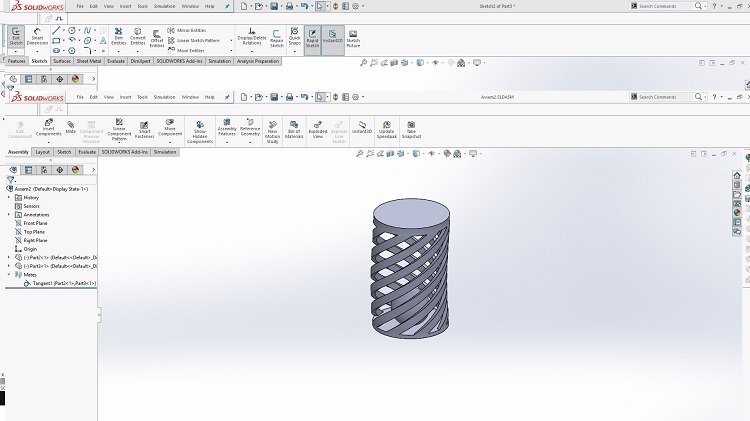The height and width of the screenshot is (421, 750).
Task: Click Appearances color-ball icon on right task pane
Action: pyautogui.click(x=737, y=213)
